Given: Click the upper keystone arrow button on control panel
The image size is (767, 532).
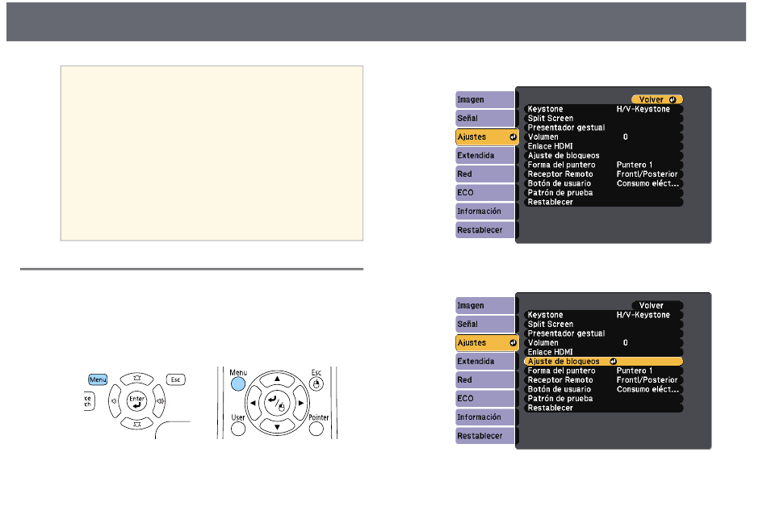Looking at the screenshot, I should pos(137,379).
